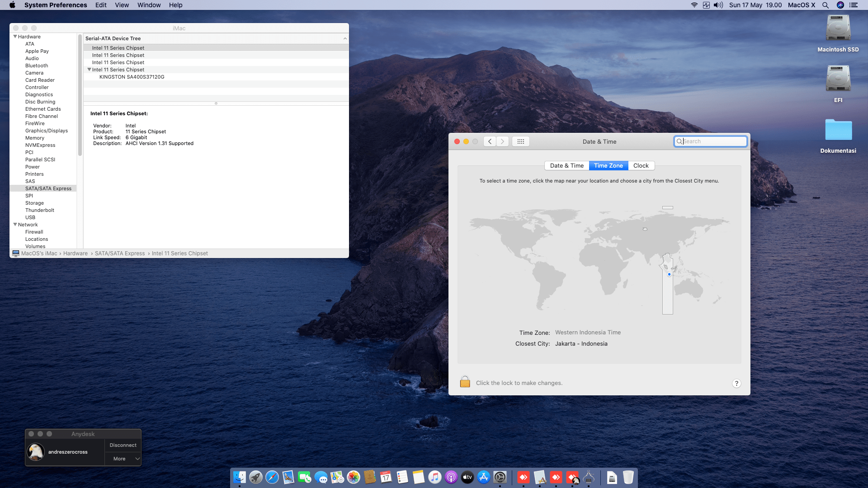Click the help question mark button
Screen dimensions: 868x488
click(736, 383)
